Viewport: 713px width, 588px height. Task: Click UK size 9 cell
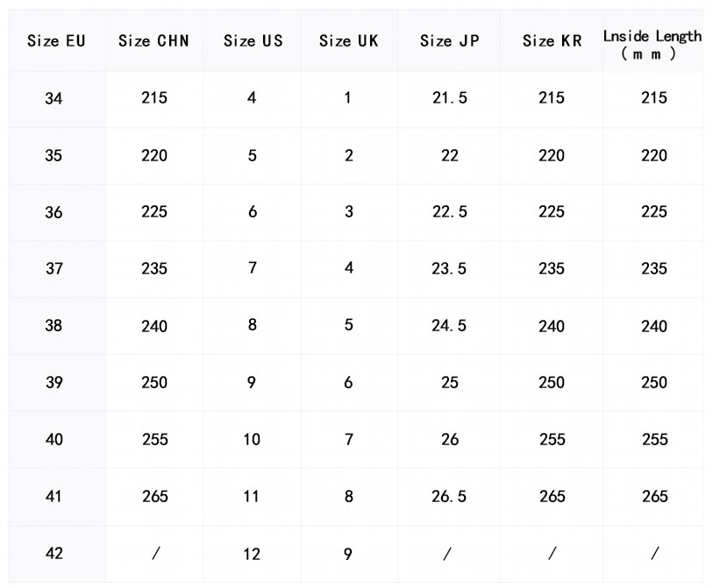pos(348,554)
